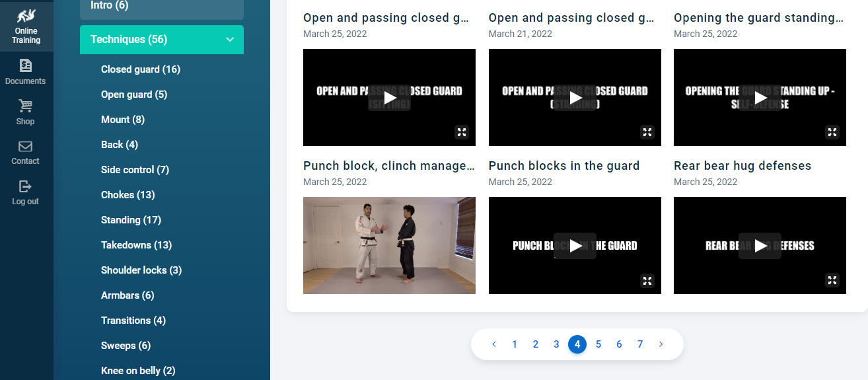Open the Sweeps (6) subcategory
Image resolution: width=868 pixels, height=380 pixels.
point(126,346)
